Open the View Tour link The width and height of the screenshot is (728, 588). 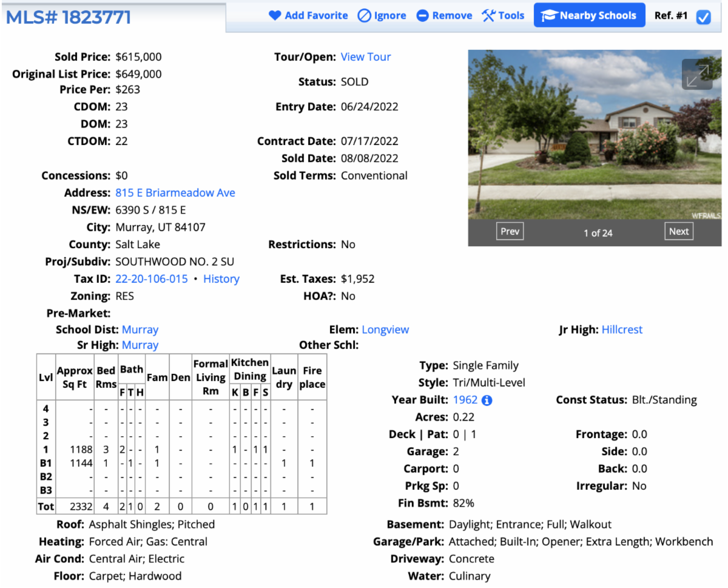pyautogui.click(x=366, y=56)
